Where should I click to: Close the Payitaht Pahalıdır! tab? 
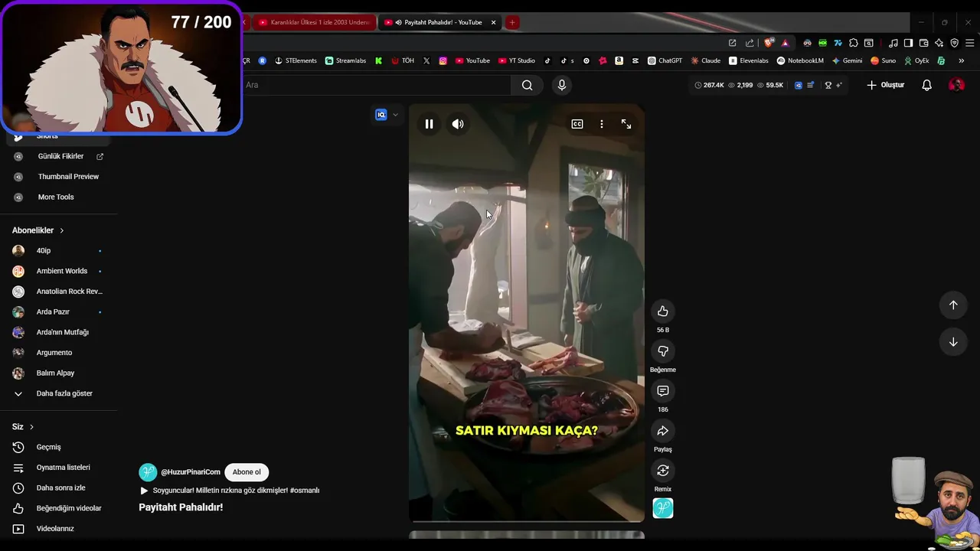493,22
